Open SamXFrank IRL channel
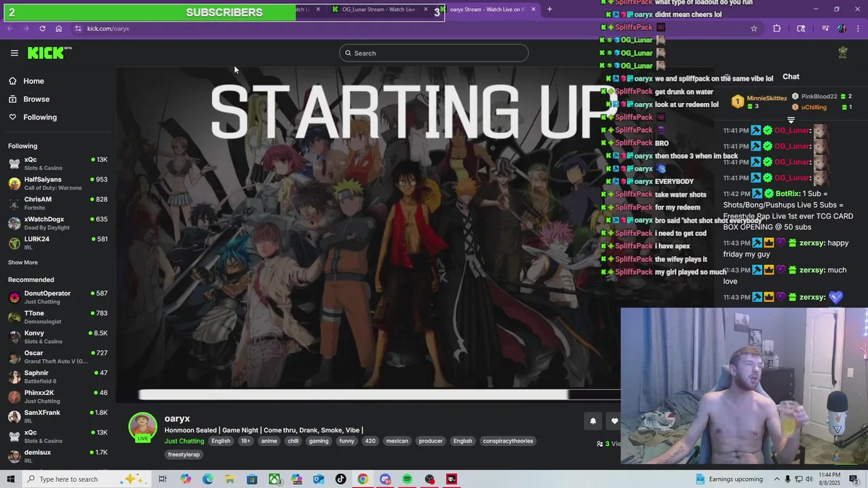Screen dimensions: 868x488 click(58, 416)
